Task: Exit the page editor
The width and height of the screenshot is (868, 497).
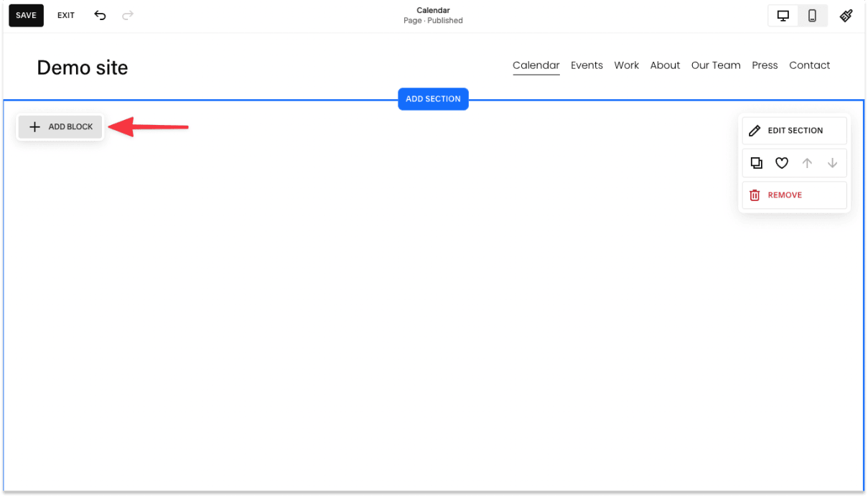Action: click(x=65, y=14)
